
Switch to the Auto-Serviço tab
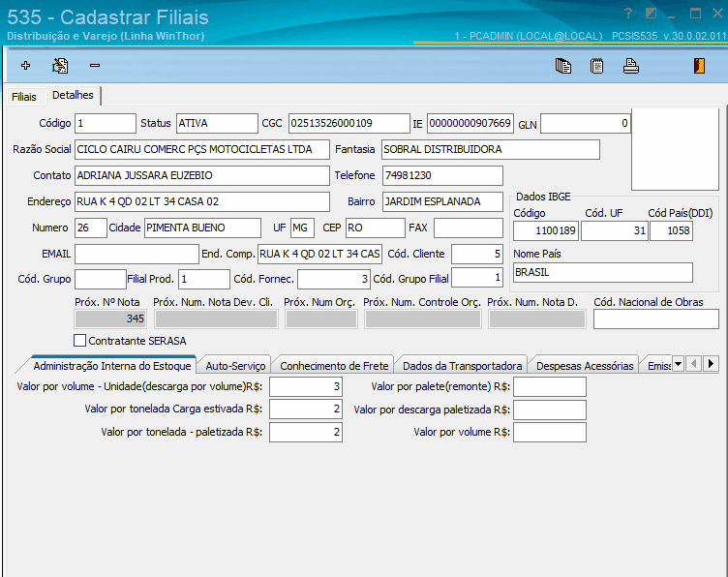click(x=235, y=366)
